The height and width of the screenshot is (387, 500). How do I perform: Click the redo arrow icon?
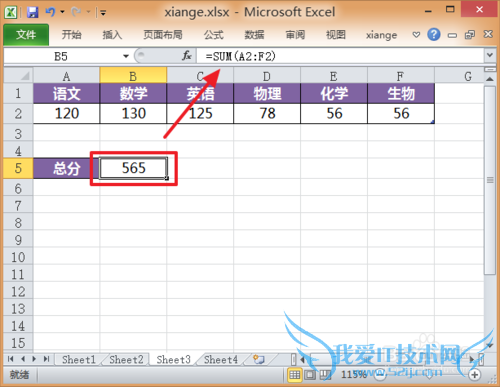coord(76,12)
